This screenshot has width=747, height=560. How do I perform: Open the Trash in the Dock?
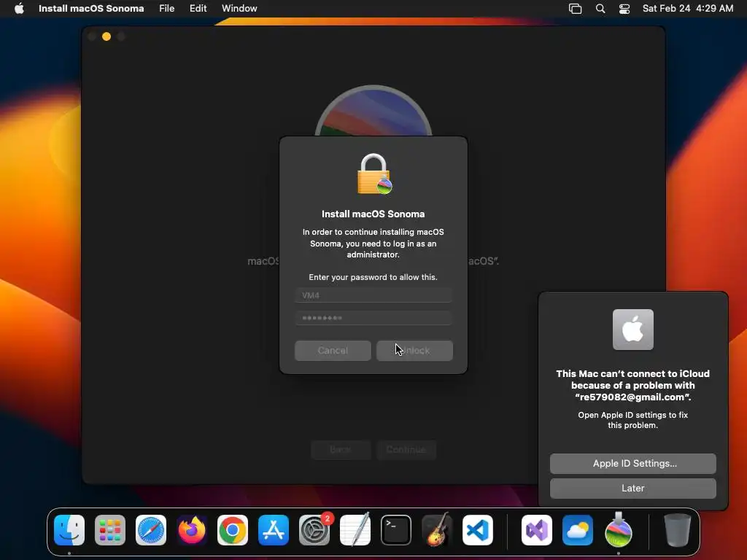point(677,530)
